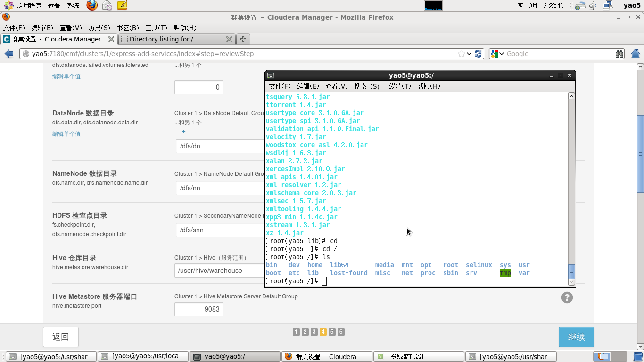Click the system monitor graph applet
Screen dimensions: 644x362
tap(433, 6)
